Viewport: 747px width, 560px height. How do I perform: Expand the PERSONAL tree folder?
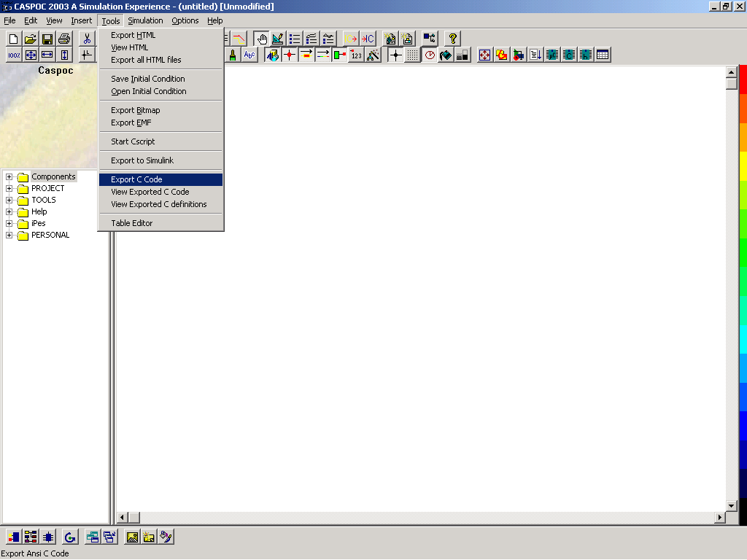(9, 236)
